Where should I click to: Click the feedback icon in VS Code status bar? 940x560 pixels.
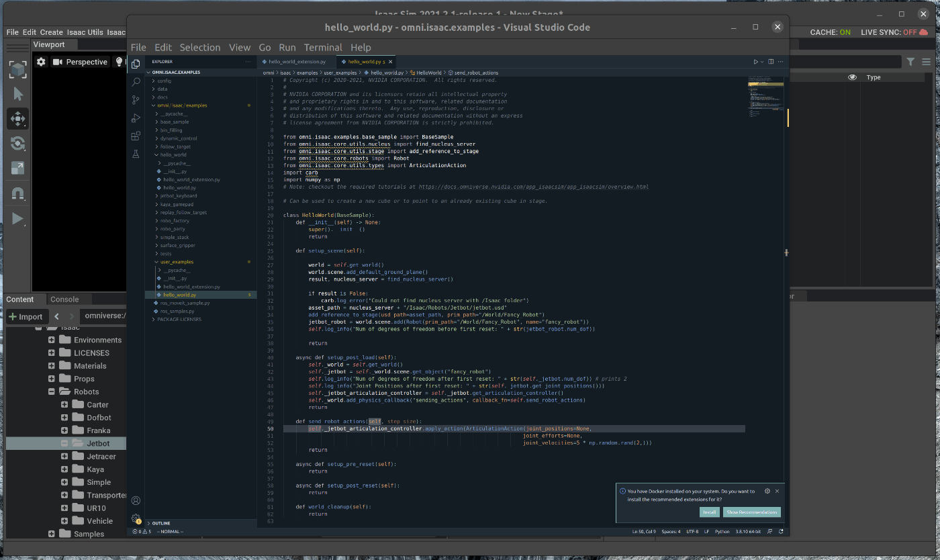[x=770, y=531]
